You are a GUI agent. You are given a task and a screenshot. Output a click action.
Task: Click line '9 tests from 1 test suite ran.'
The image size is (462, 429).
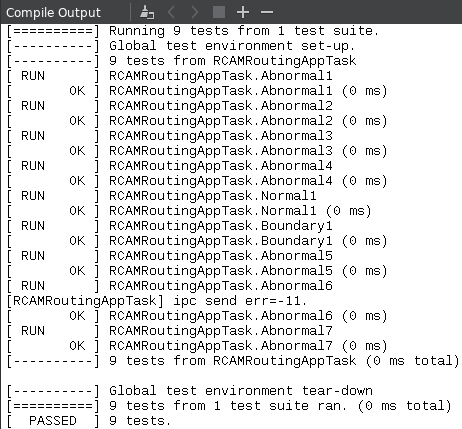[x=229, y=406]
